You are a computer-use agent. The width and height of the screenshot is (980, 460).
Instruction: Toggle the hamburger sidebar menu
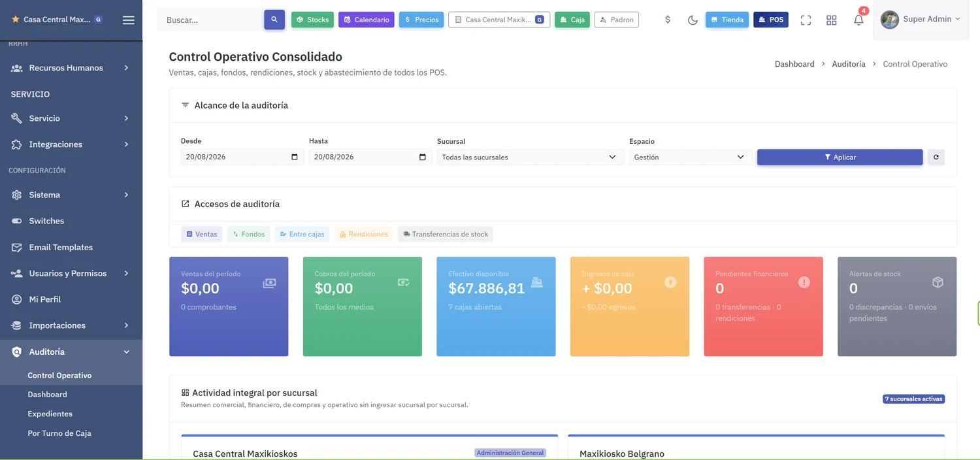click(x=128, y=20)
